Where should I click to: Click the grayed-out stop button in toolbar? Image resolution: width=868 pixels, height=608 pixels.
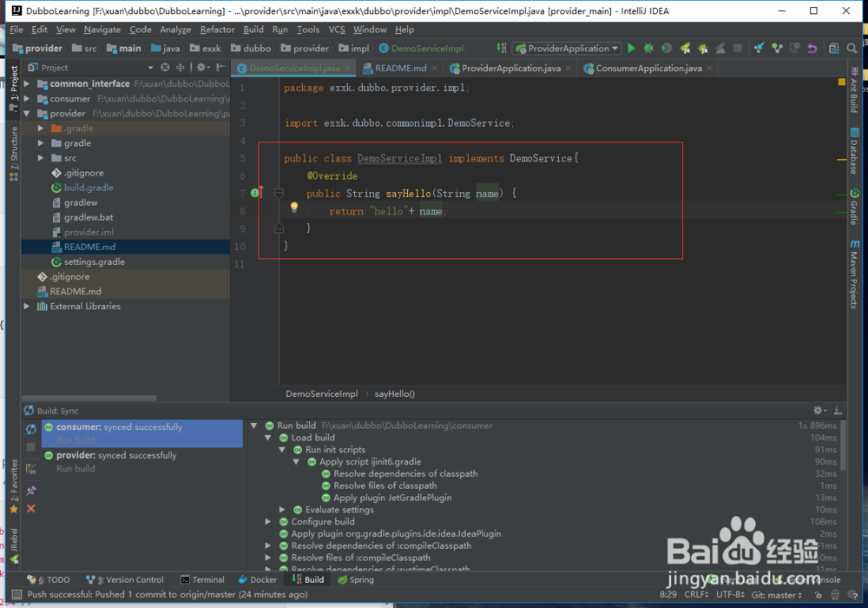click(x=737, y=48)
